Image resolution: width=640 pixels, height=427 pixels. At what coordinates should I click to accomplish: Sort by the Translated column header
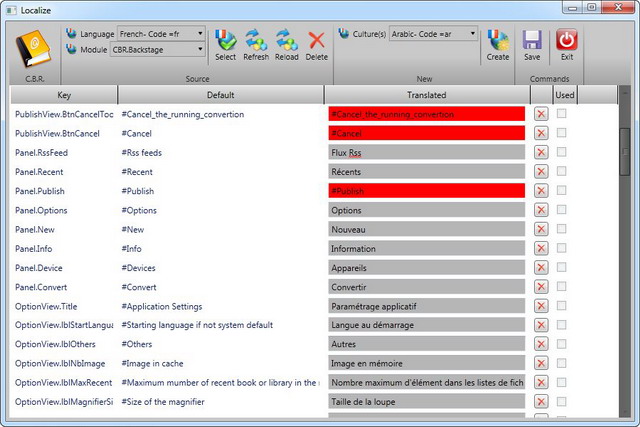(427, 95)
